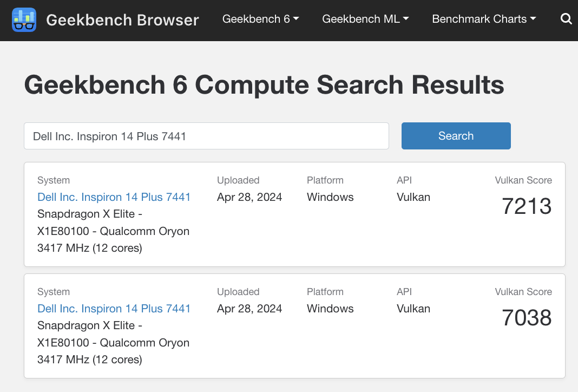
Task: Select the first result's Apr 28, 2024 date
Action: (249, 197)
